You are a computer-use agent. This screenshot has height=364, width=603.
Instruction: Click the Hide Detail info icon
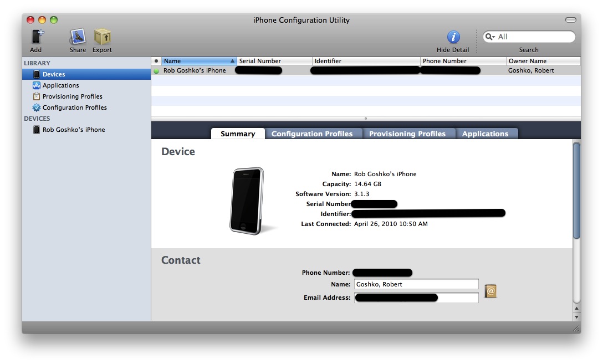[x=453, y=37]
